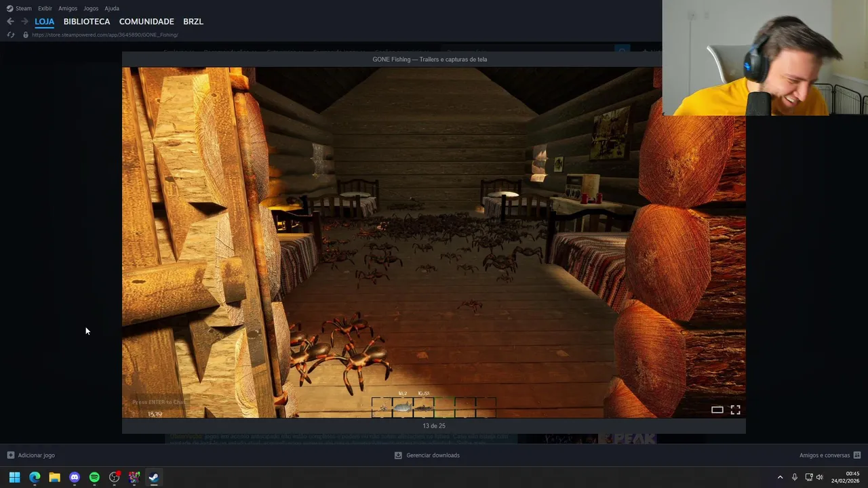
Task: Open the BRZL profile tab
Action: coord(193,22)
